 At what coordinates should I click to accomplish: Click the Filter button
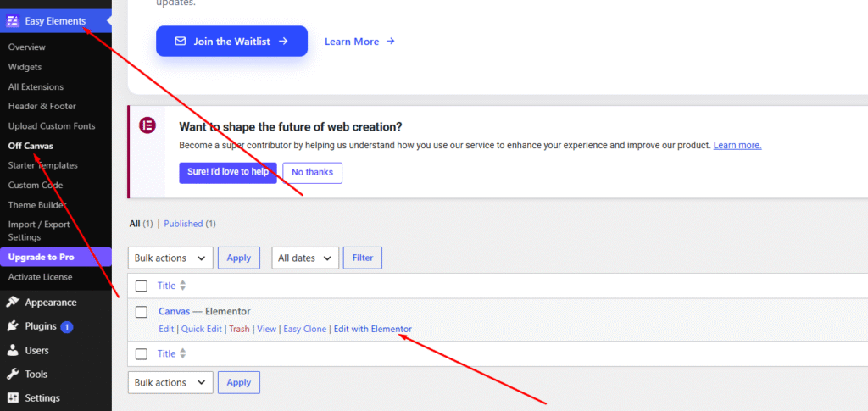[363, 258]
